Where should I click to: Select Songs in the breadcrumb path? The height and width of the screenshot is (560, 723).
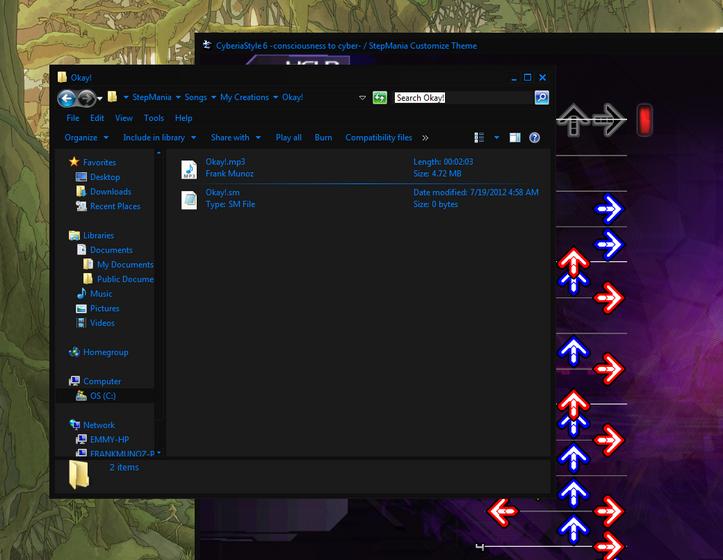[x=196, y=97]
